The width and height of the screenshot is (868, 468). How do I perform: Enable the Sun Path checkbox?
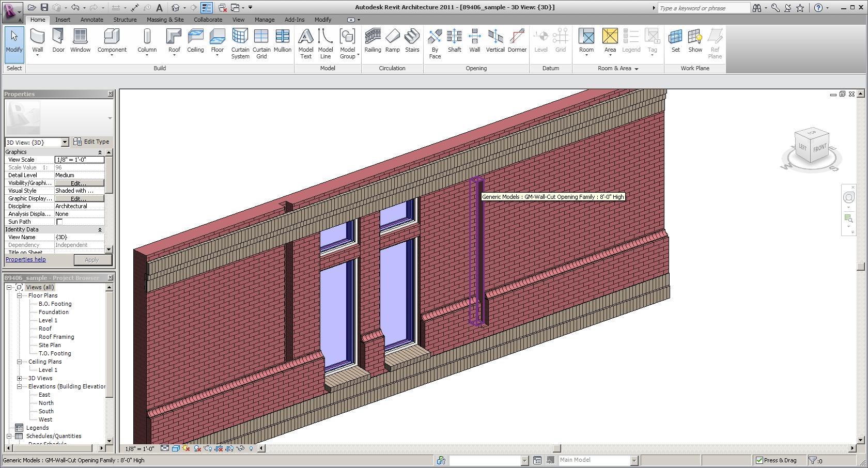click(x=59, y=222)
